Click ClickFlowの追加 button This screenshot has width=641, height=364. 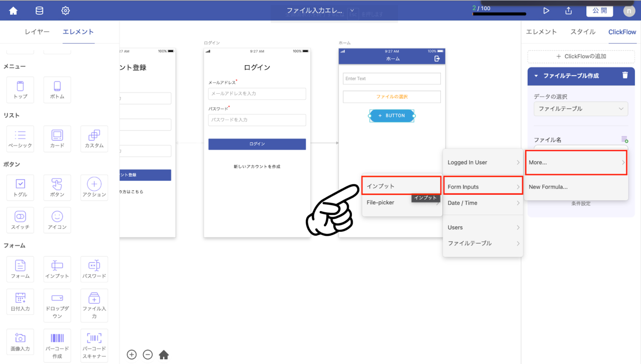(x=581, y=56)
